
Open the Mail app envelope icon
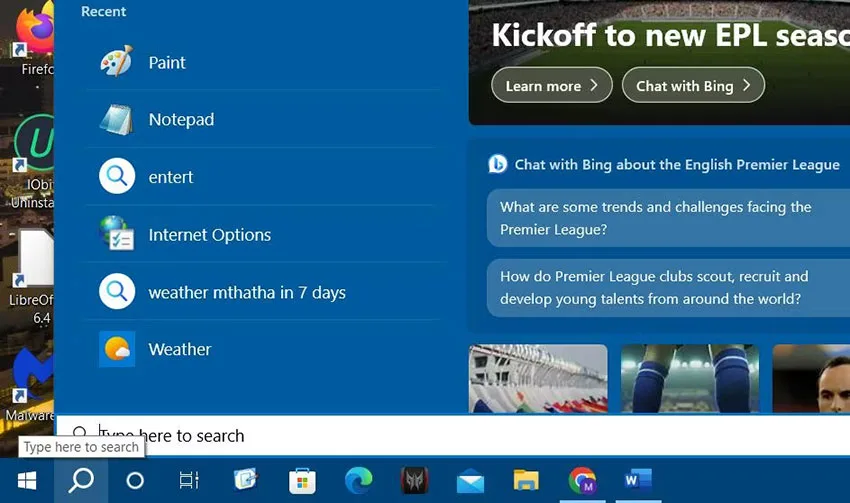tap(470, 481)
